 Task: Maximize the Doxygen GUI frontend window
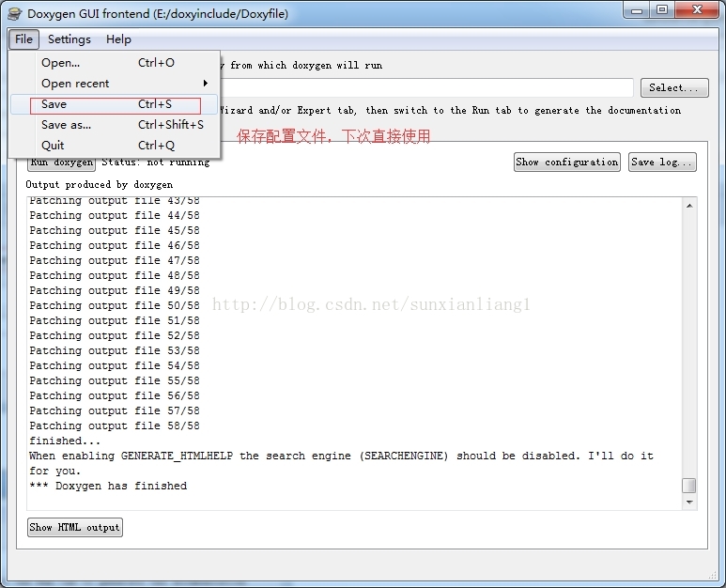[x=662, y=10]
